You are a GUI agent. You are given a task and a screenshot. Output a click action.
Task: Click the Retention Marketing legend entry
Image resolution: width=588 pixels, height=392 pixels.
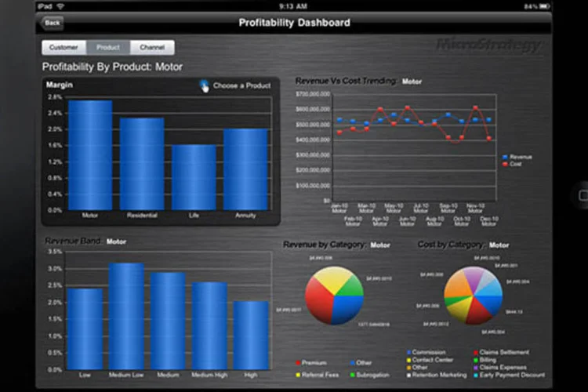437,375
